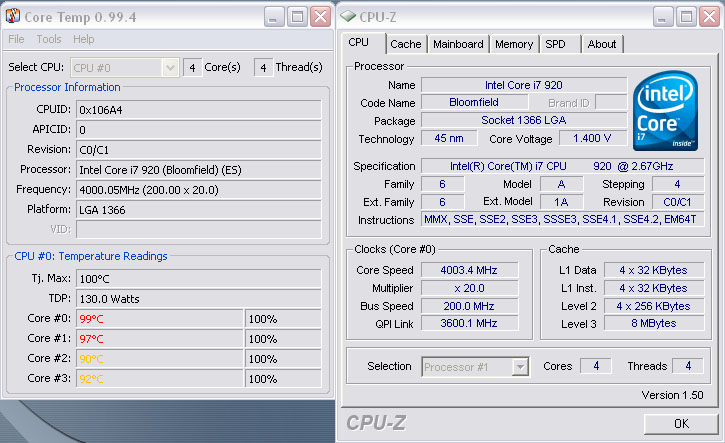Expand the Processor #1 selection dropdown in CPU-Z
725x443 pixels.
pos(520,367)
